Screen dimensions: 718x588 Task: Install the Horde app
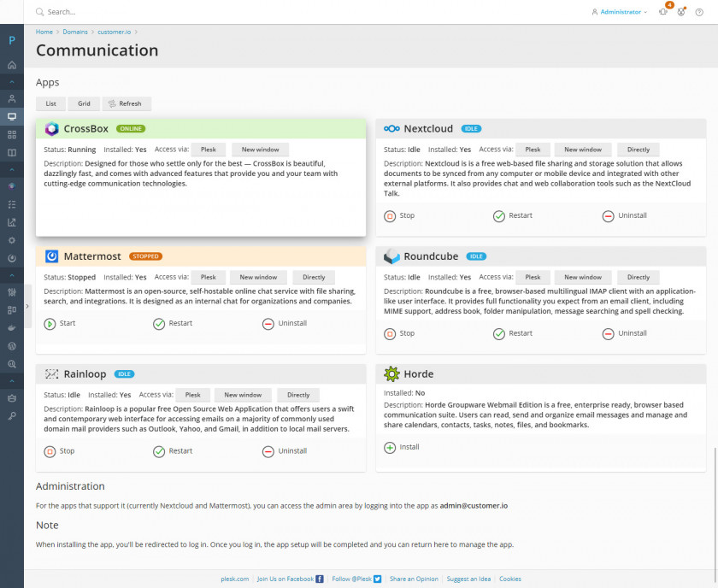pos(402,448)
